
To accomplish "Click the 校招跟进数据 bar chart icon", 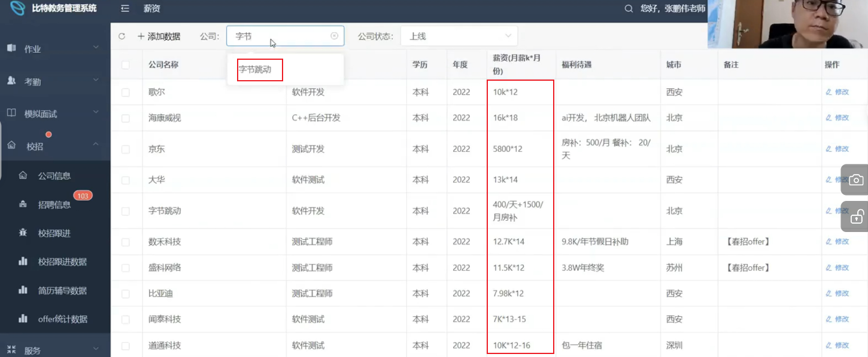I will pyautogui.click(x=23, y=261).
